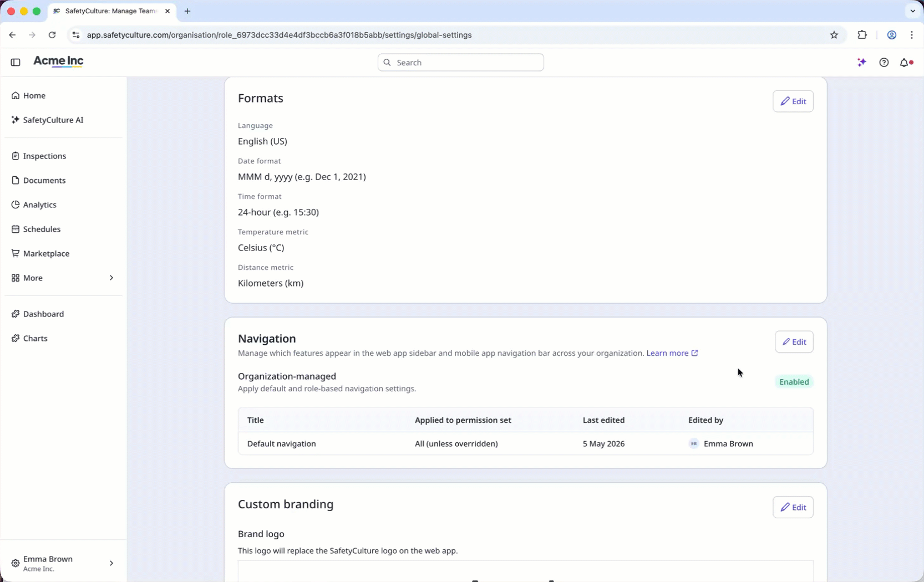Click the Search field
This screenshot has width=924, height=582.
click(x=460, y=63)
